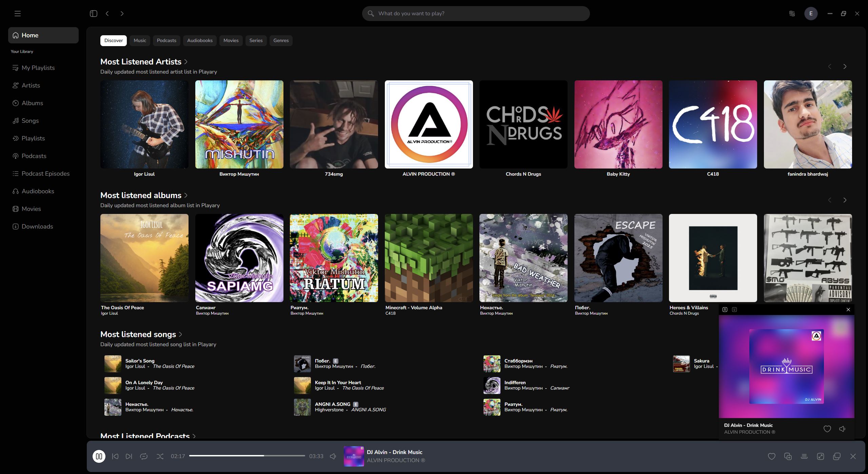Show next artists with right chevron

click(845, 66)
